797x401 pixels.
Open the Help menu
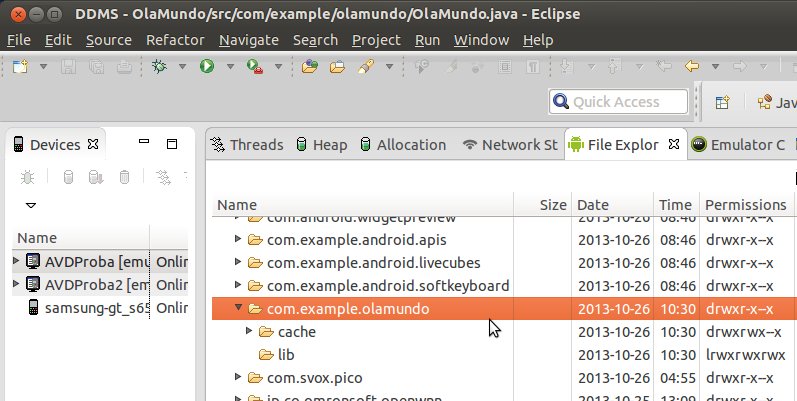coord(538,40)
